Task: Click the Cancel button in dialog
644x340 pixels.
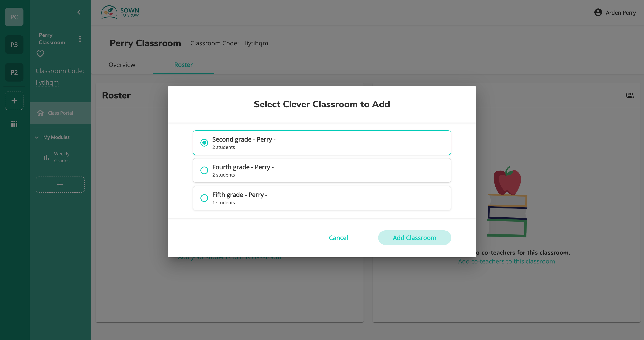Action: pos(339,237)
